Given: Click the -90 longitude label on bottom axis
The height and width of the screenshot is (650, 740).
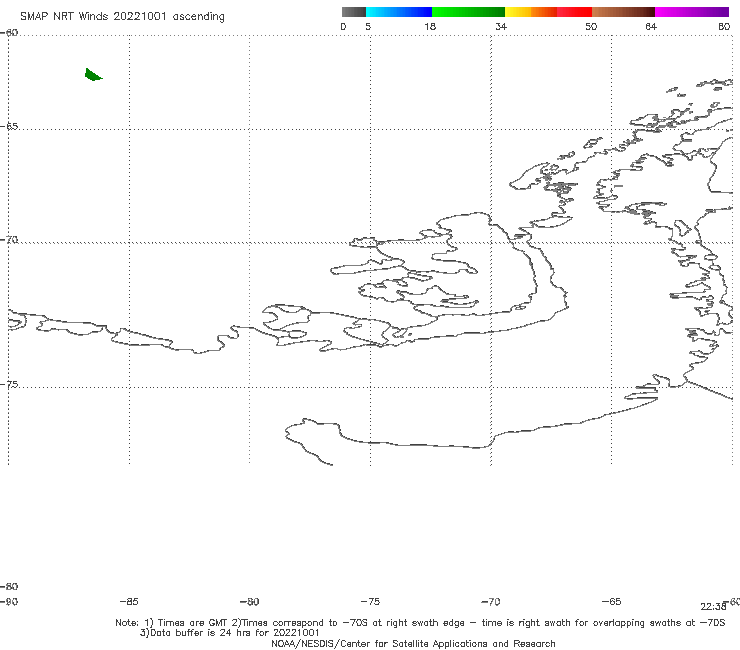Looking at the screenshot, I should (x=8, y=601).
